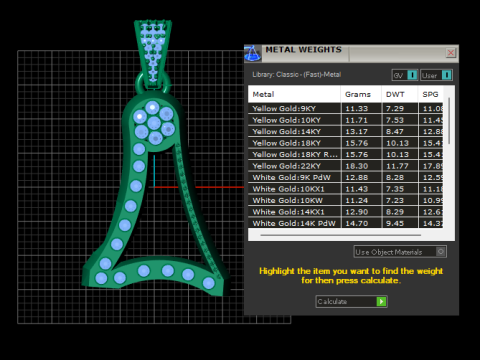
Task: Select the Yellow Gold:9KY row
Action: [x=346, y=108]
